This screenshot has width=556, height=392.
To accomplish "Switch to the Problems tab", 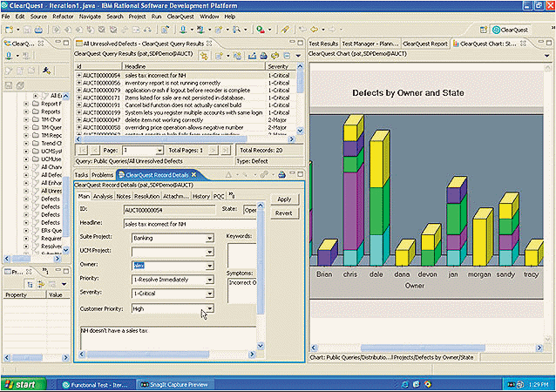I will [102, 175].
